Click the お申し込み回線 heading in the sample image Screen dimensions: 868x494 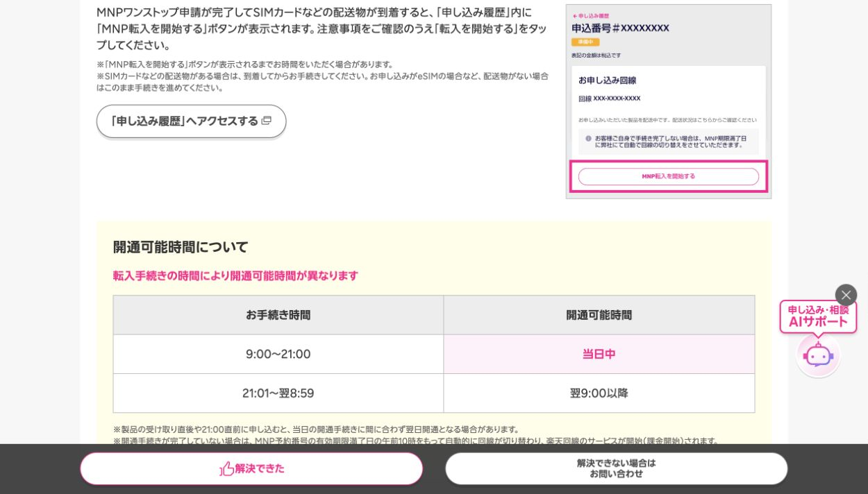(608, 80)
